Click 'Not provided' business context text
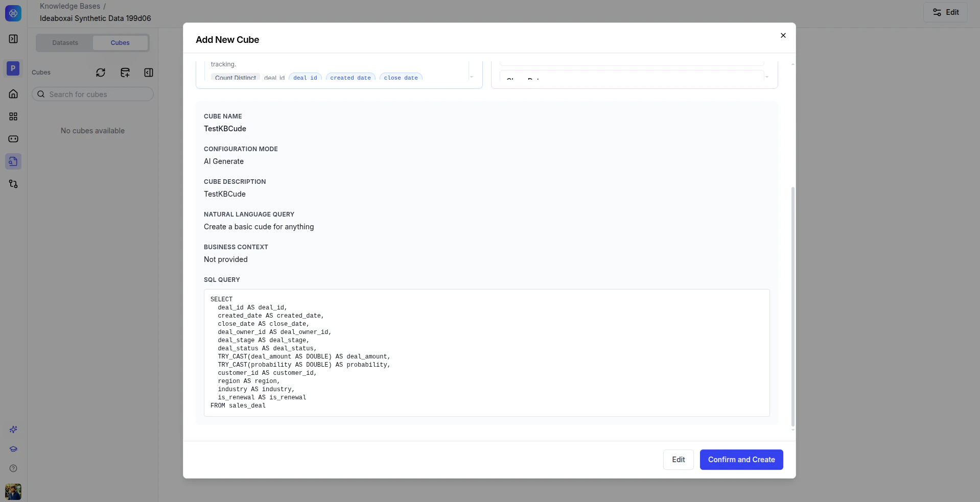Viewport: 980px width, 502px height. 226,259
